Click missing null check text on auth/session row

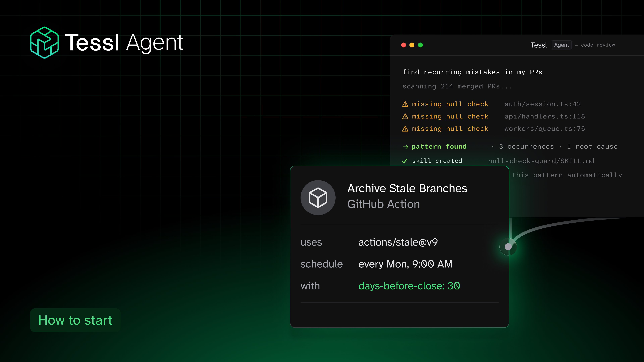pyautogui.click(x=450, y=104)
